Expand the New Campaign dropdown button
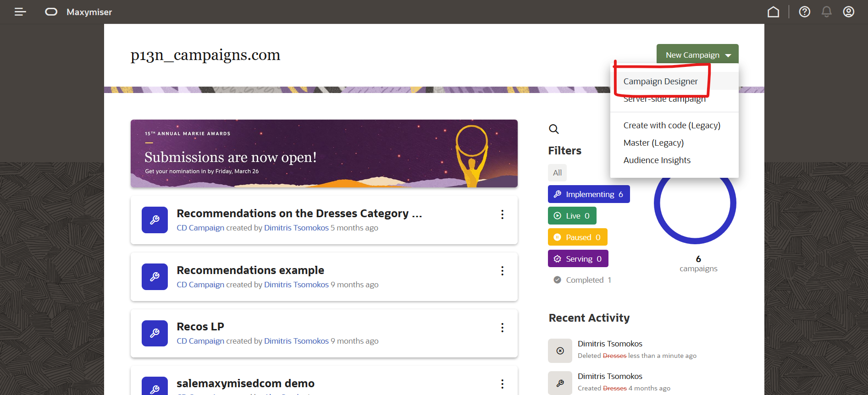The width and height of the screenshot is (868, 395). 697,55
